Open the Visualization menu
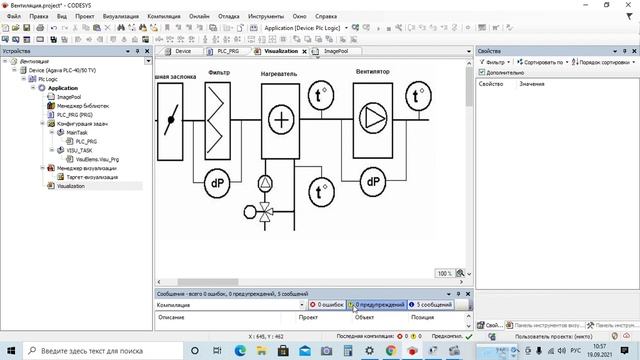The image size is (640, 360). (120, 16)
